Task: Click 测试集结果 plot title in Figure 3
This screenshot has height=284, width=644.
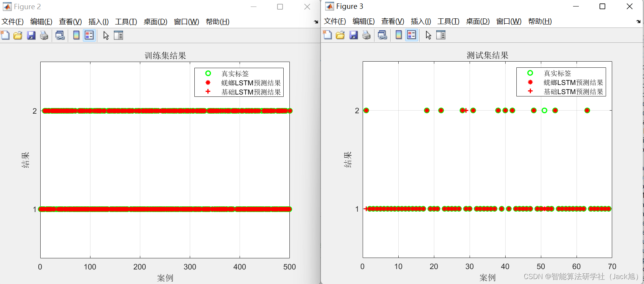Action: [x=488, y=55]
